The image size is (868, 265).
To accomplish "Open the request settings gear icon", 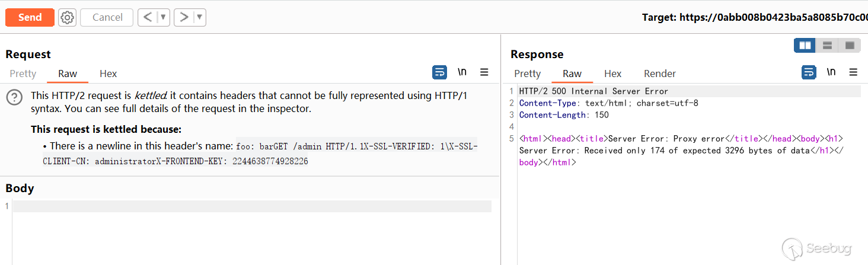I will point(68,17).
